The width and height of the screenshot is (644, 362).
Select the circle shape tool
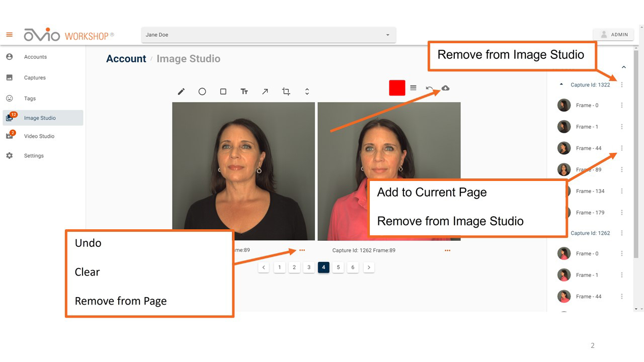(x=202, y=92)
